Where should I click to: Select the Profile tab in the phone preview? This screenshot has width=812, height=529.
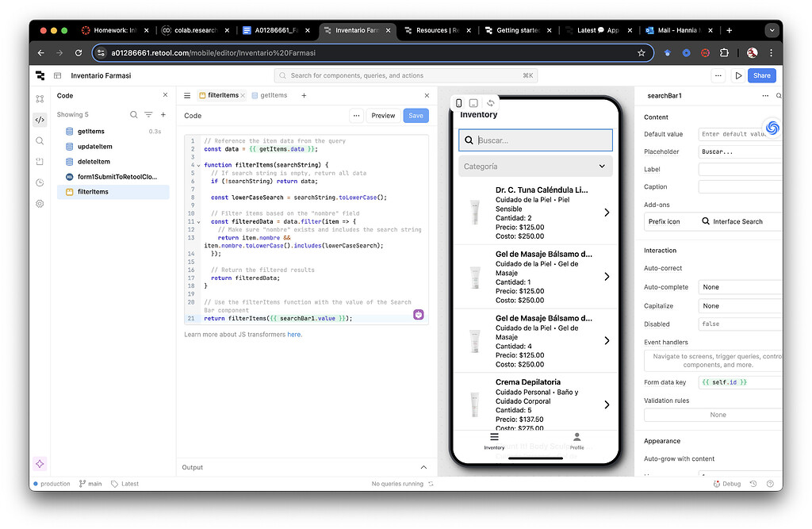576,441
